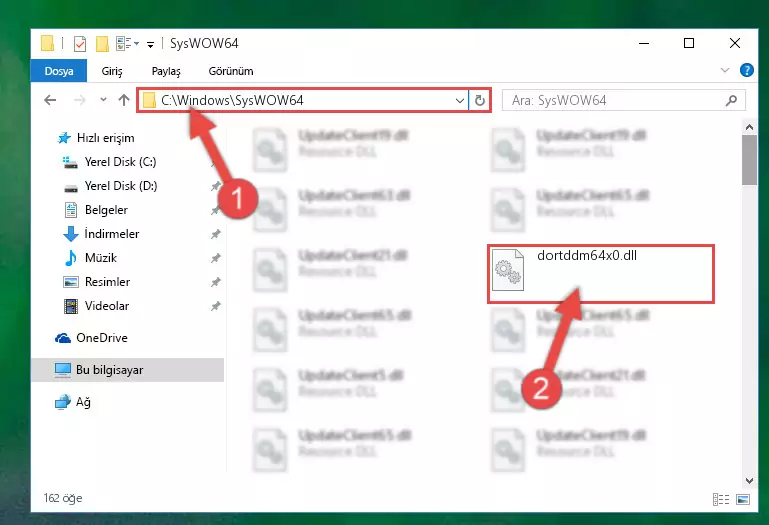Viewport: 769px width, 525px height.
Task: Open the Videolar folder in the sidebar
Action: [106, 306]
